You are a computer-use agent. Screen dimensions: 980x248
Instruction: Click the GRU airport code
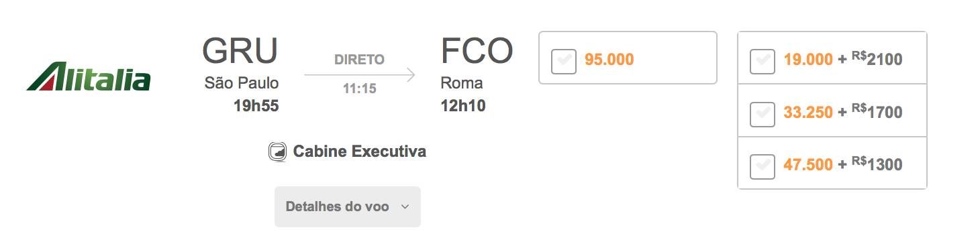240,50
